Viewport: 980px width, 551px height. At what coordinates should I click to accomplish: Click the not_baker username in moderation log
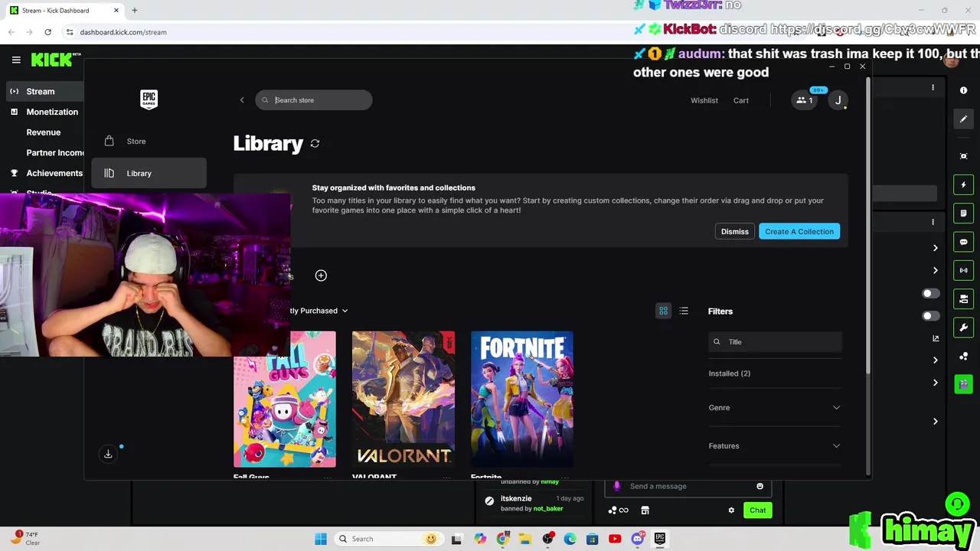(548, 509)
